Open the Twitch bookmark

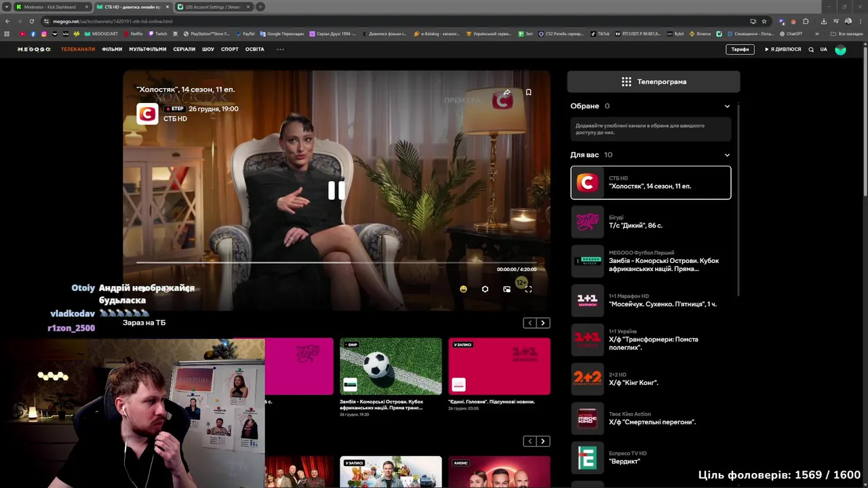tap(157, 34)
